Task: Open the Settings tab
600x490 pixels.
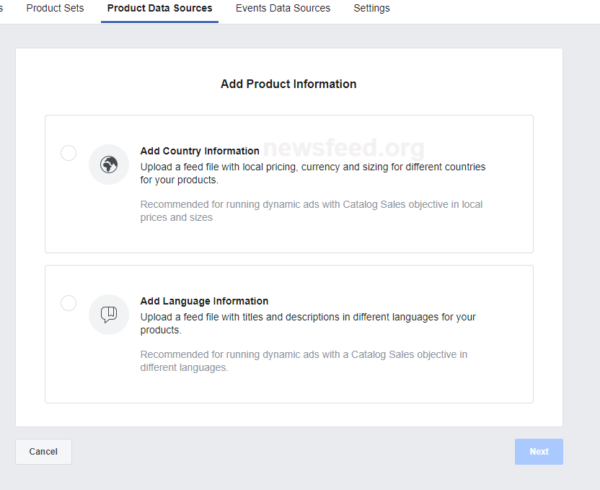Action: click(371, 8)
